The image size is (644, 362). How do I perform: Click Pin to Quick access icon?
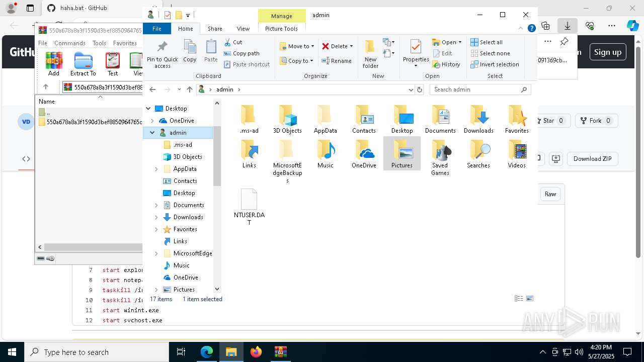click(x=162, y=47)
